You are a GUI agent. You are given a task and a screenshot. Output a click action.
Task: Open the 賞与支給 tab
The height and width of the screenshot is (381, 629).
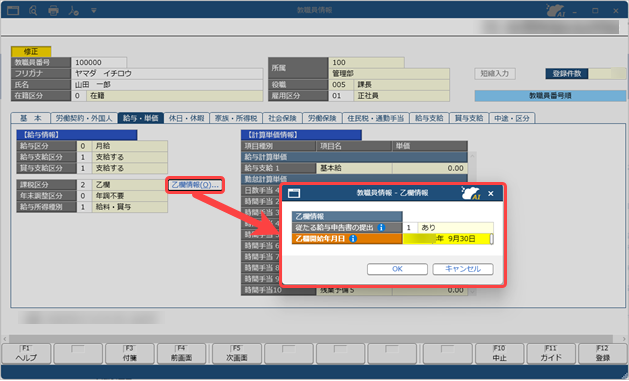coord(469,118)
